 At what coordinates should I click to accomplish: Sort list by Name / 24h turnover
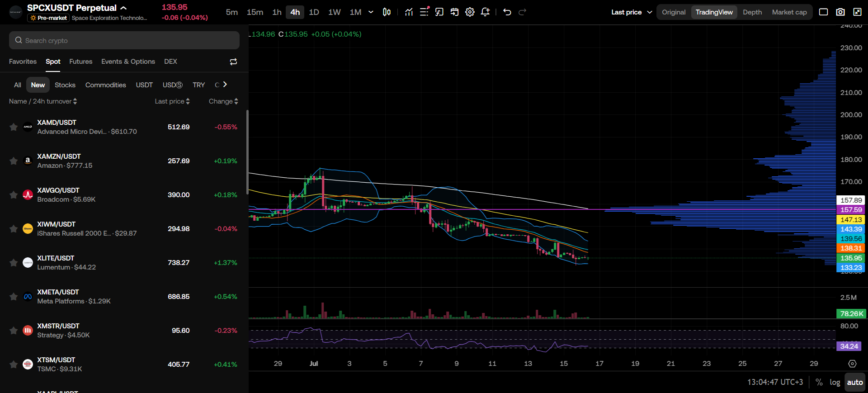coord(43,101)
